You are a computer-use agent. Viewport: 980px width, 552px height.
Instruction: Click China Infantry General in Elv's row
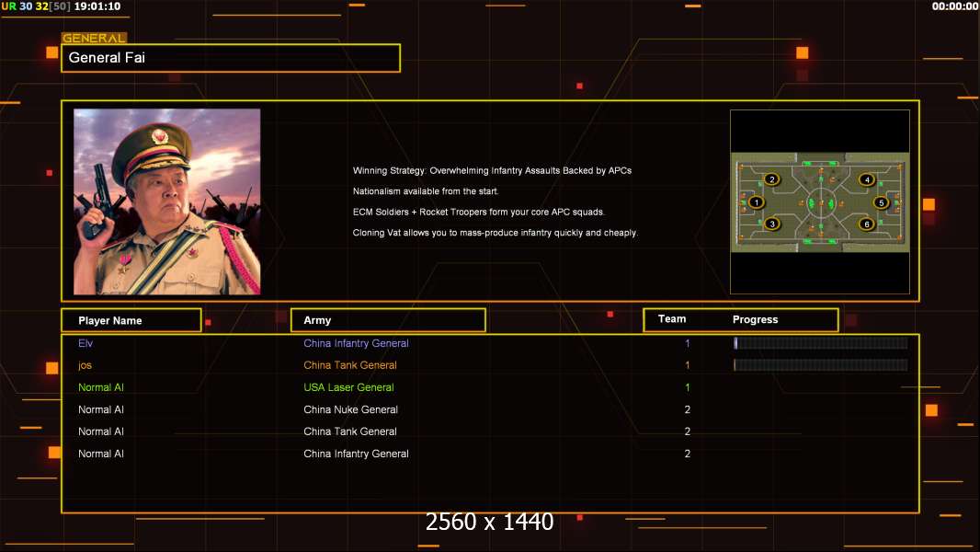pos(357,343)
